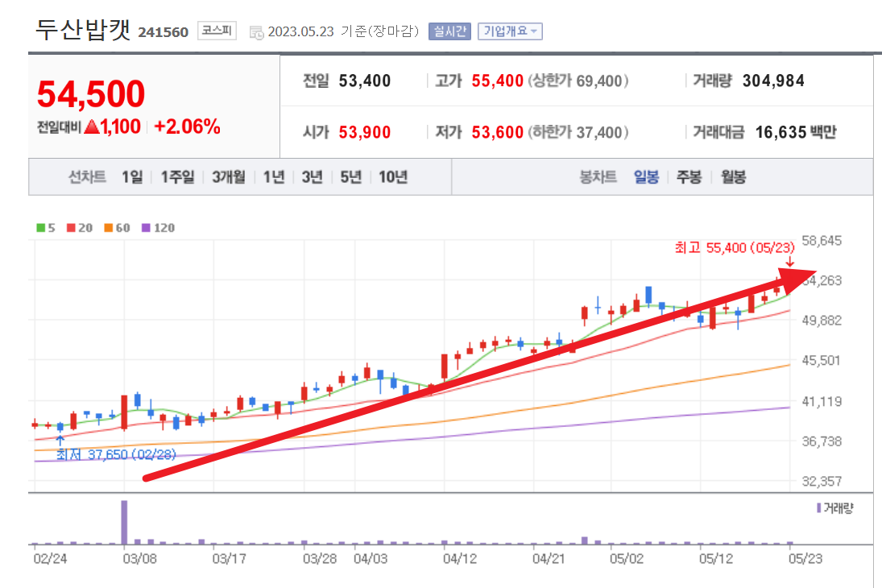Click the purple 120-day moving average legend swatch

[x=146, y=228]
